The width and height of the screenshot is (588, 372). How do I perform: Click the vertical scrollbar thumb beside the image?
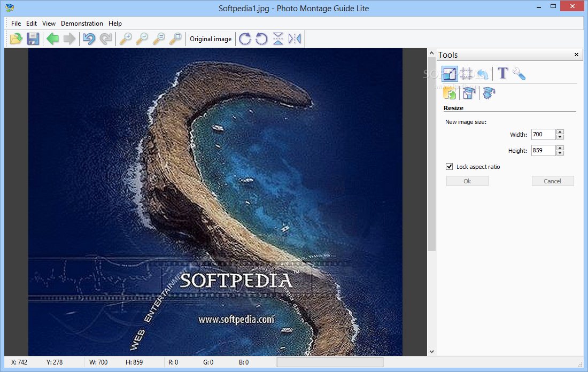431,154
